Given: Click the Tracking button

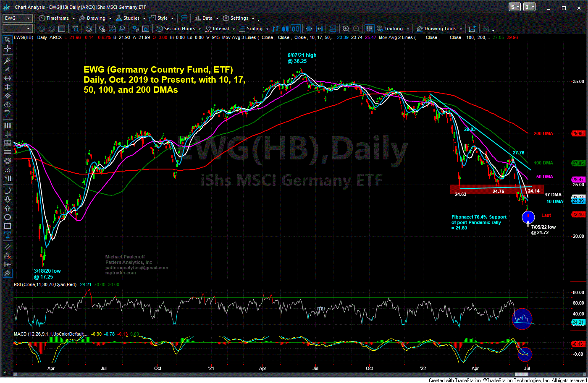Looking at the screenshot, I should click(389, 29).
